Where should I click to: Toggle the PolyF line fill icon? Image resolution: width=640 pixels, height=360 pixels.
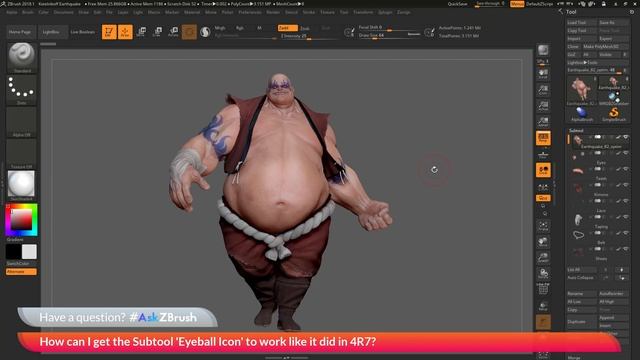point(543,289)
